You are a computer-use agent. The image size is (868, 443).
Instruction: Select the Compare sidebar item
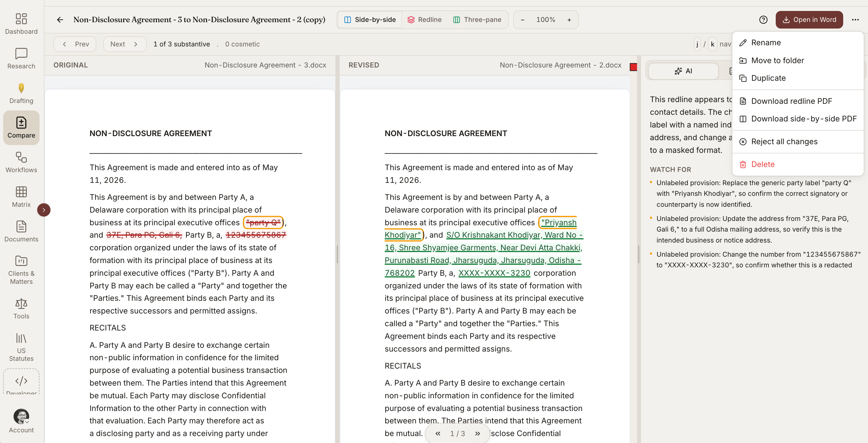pos(21,128)
